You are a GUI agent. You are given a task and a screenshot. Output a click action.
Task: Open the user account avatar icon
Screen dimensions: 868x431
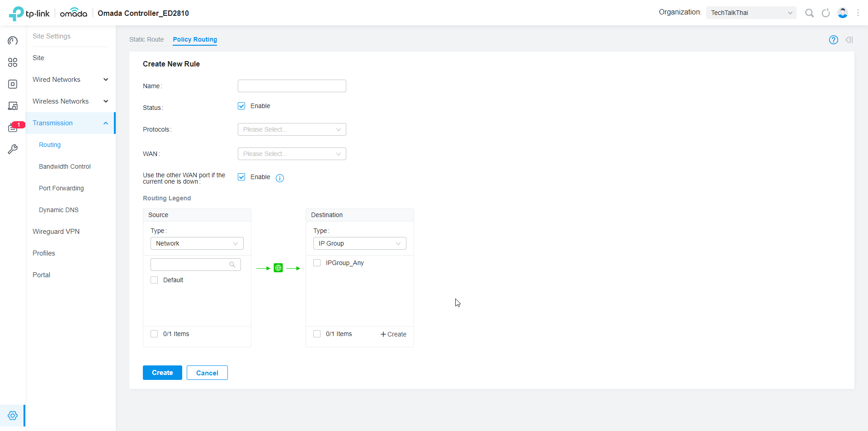click(842, 13)
